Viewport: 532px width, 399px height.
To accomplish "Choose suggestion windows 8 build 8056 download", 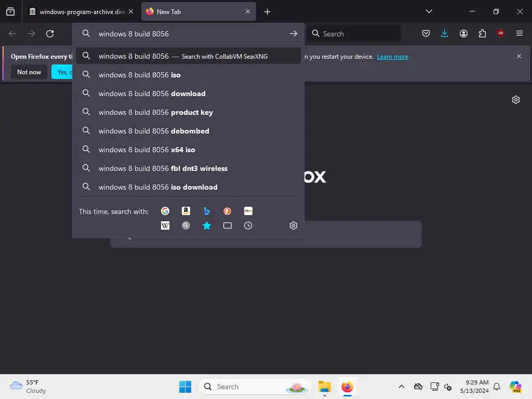I will 188,94.
